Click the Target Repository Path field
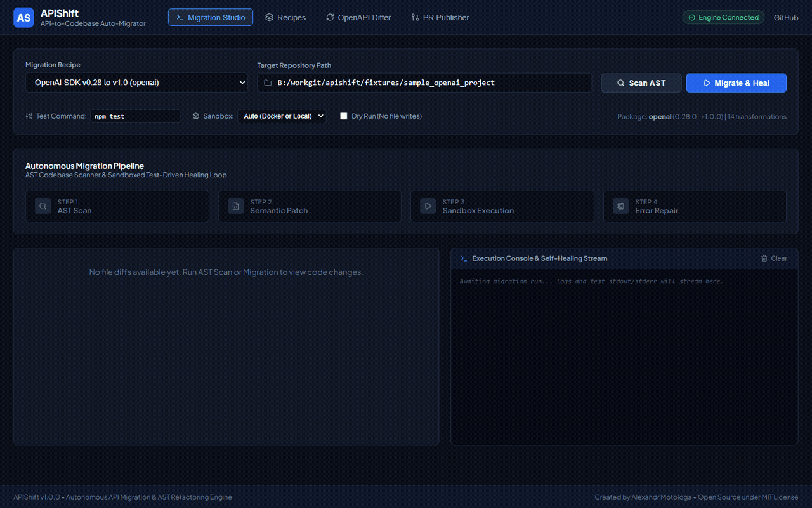The height and width of the screenshot is (508, 812). [x=424, y=83]
